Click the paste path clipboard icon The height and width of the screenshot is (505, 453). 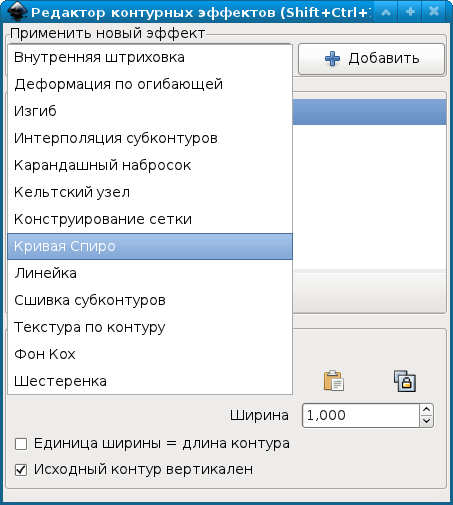pyautogui.click(x=334, y=380)
